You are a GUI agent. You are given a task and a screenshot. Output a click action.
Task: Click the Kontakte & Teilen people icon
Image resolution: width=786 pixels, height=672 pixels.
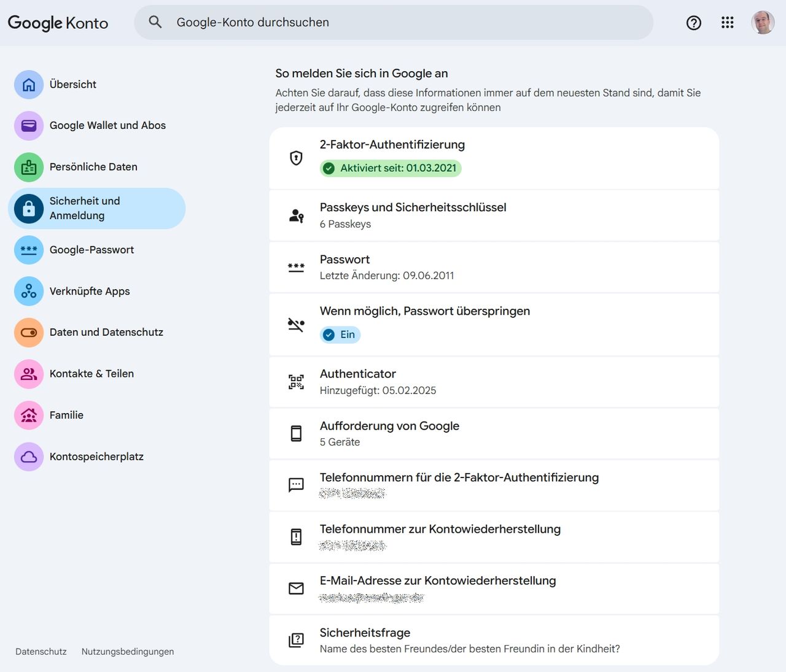[x=29, y=374]
